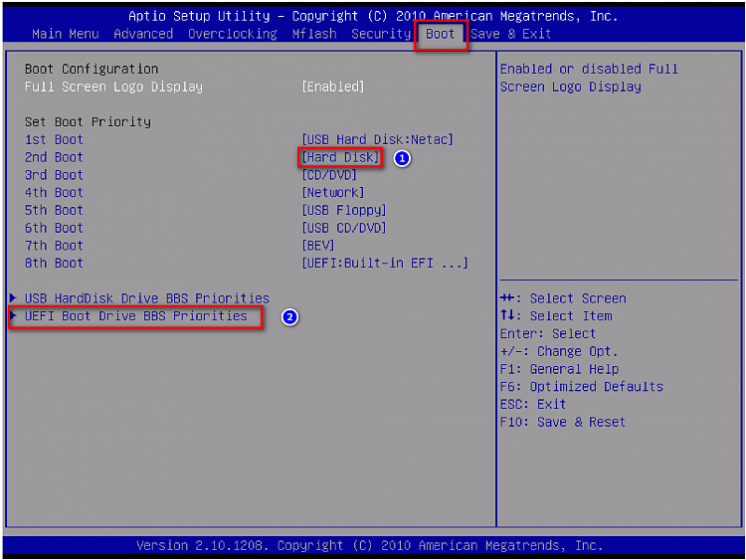The height and width of the screenshot is (560, 746).
Task: Open UEFI Boot Drive BBS Priorities submenu
Action: (x=136, y=316)
